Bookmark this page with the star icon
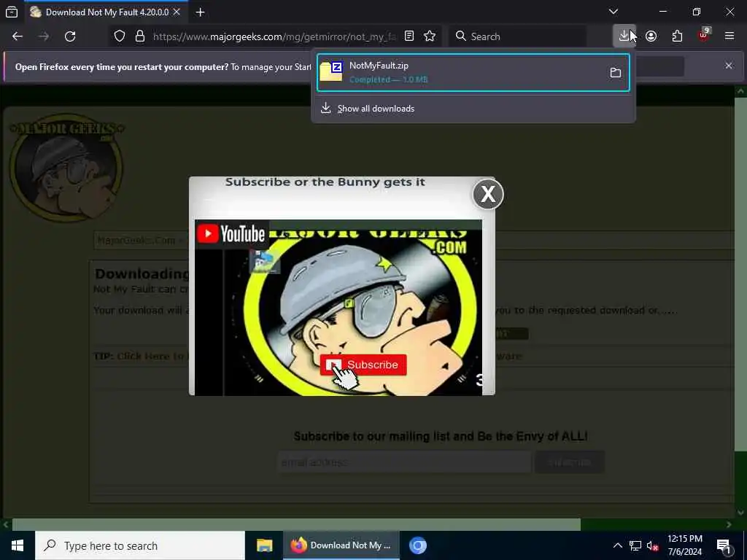Viewport: 747px width, 560px height. [430, 36]
